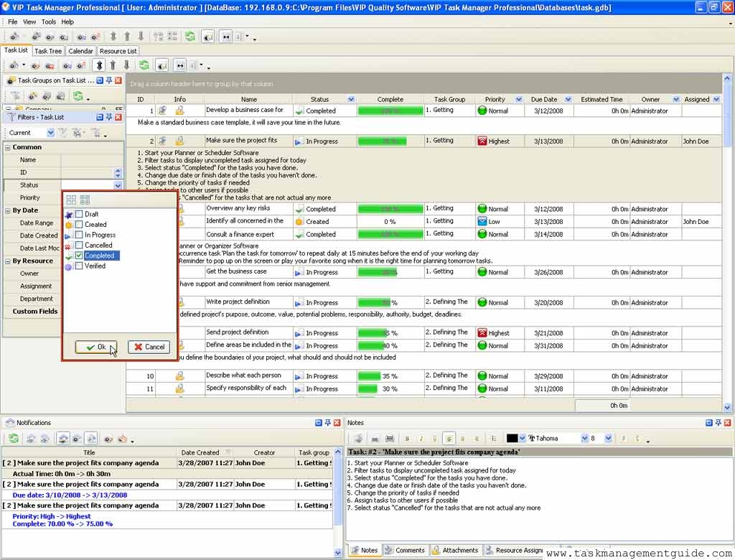Open the Comments tab in Notes panel

click(405, 550)
